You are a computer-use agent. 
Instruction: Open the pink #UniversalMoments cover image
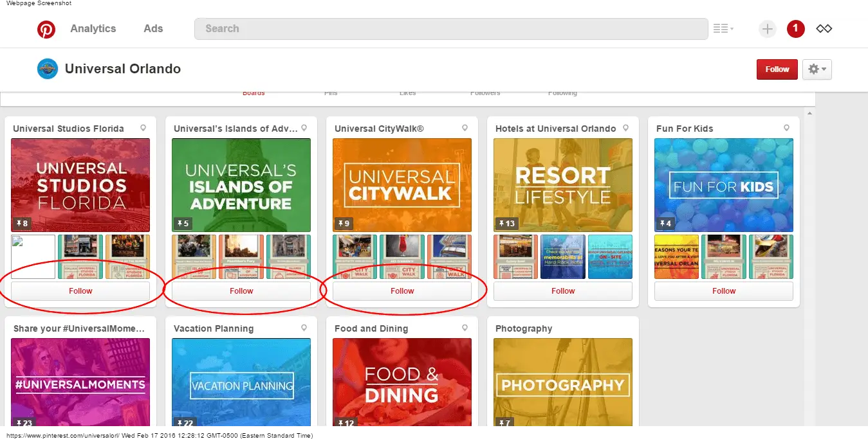point(80,382)
